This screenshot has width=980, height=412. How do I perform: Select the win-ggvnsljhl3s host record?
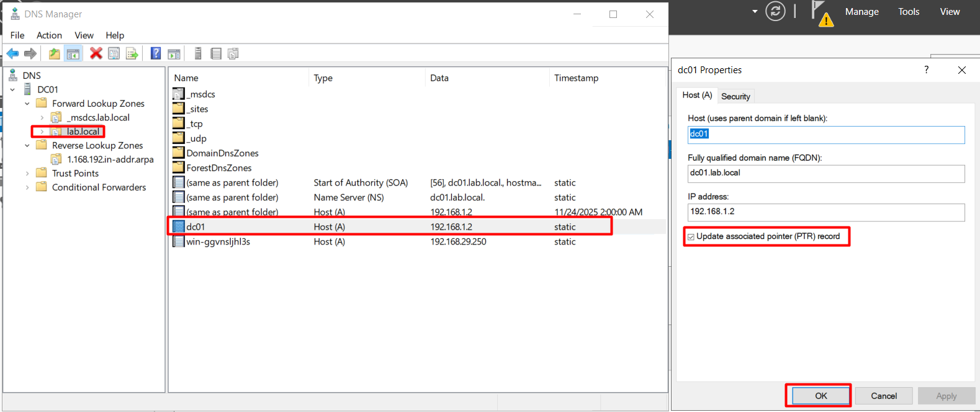pos(218,242)
